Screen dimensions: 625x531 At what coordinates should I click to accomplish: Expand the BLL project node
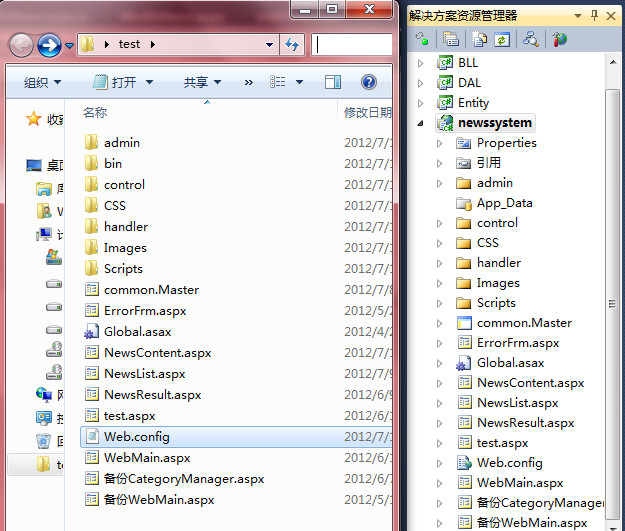tap(421, 63)
